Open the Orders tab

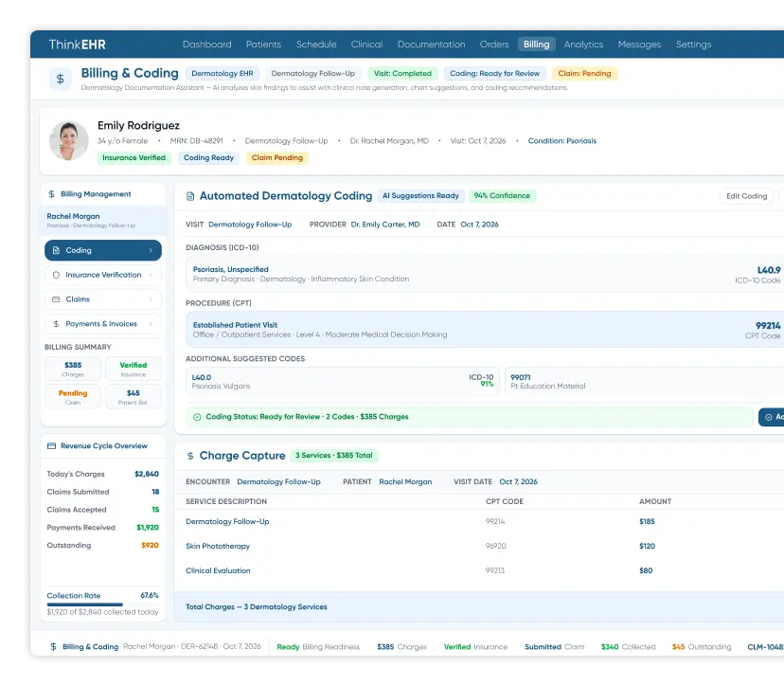[494, 44]
